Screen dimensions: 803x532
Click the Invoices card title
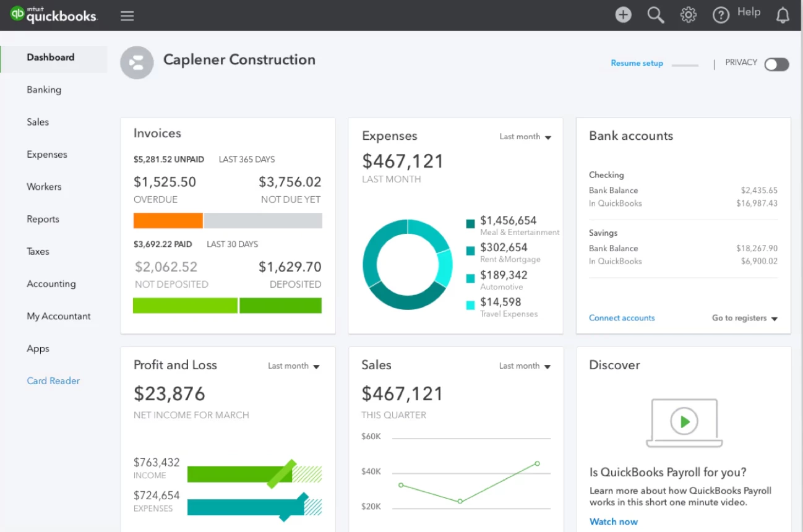pos(157,133)
